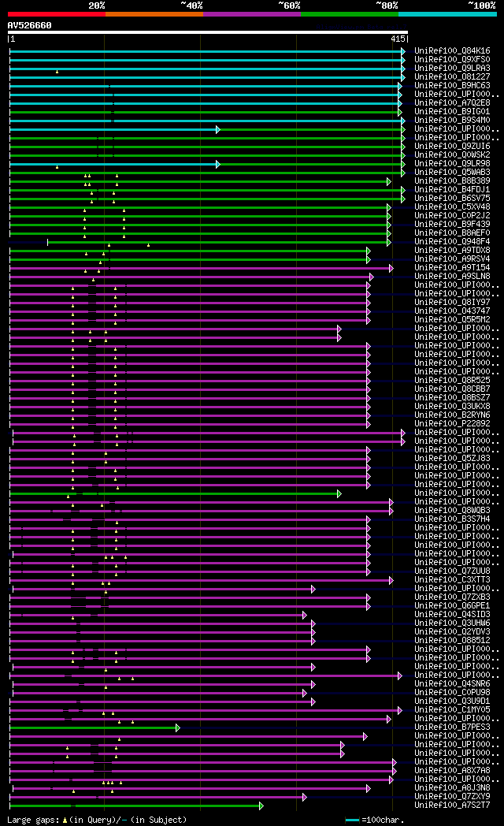The width and height of the screenshot is (504, 826).
Task: Click the UniRef100_A9T154 hit name
Action: pyautogui.click(x=452, y=268)
